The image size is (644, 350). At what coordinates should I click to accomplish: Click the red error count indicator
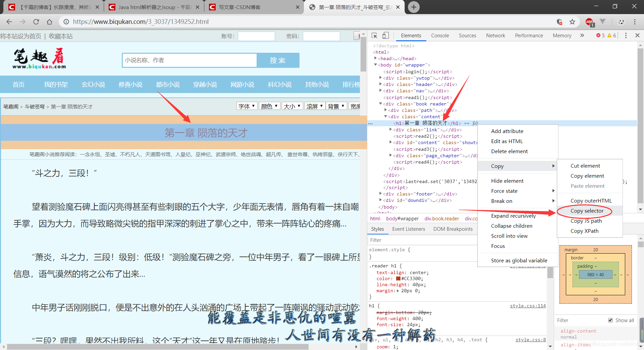tap(600, 35)
